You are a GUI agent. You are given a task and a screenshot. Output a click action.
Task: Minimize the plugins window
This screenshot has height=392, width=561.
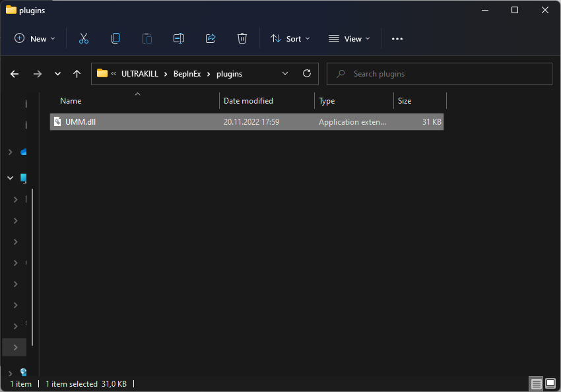(x=485, y=10)
